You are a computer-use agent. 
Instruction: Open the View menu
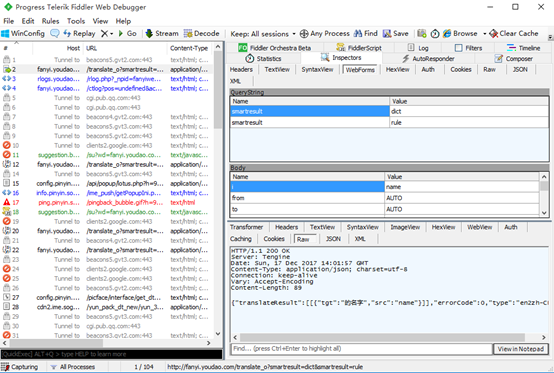[x=100, y=21]
